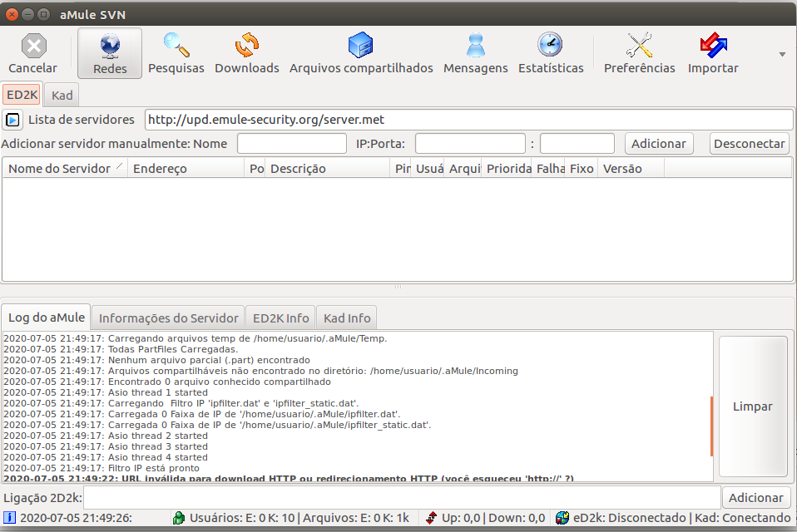
Task: Click the Desconectar button
Action: [749, 144]
